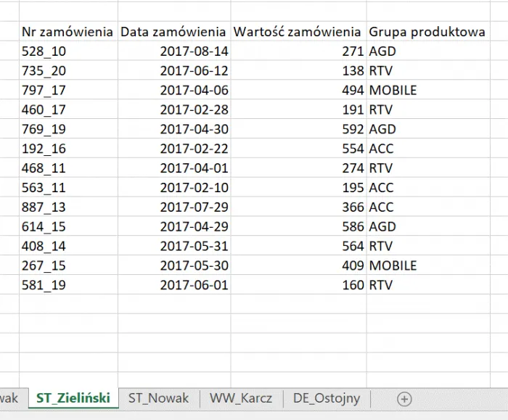Switch to the ST_Zieliński sheet tab

click(x=73, y=398)
